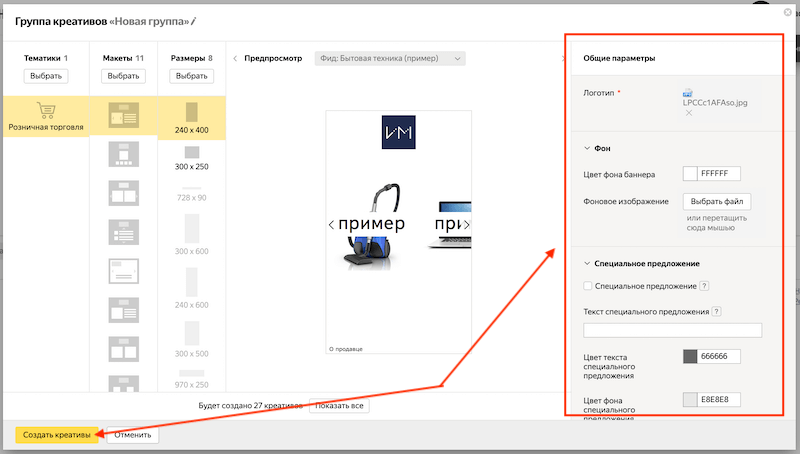Viewport: 800px width, 454px height.
Task: Select the Розничная торговля theme cart icon
Action: [x=46, y=110]
